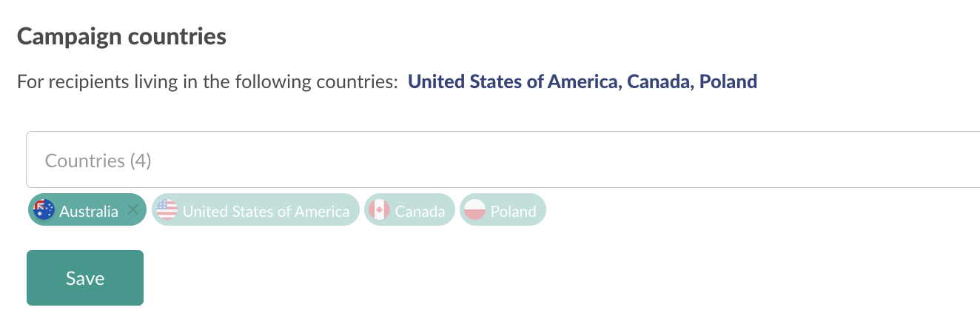Click the United States flag icon
The width and height of the screenshot is (980, 333).
point(167,210)
